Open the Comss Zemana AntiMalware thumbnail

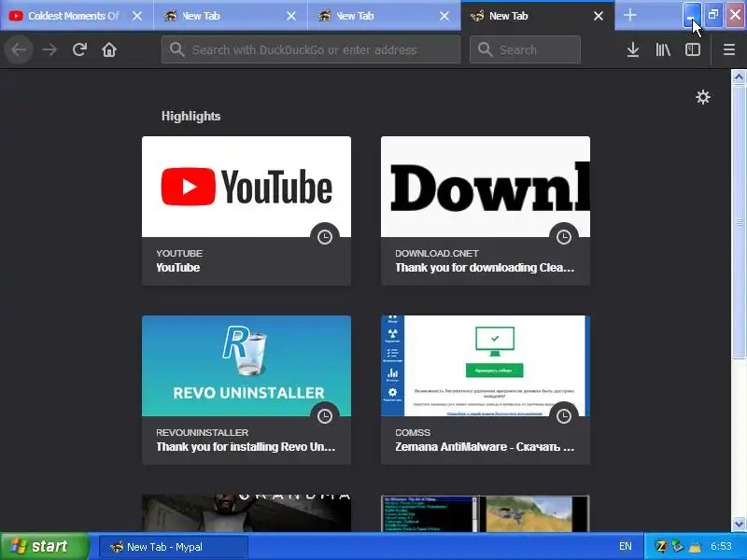coord(486,366)
